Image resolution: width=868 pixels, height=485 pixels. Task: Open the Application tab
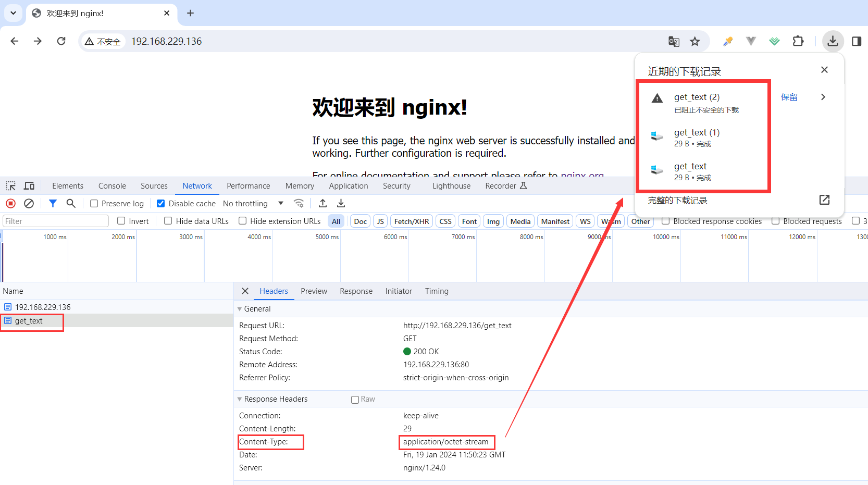(349, 186)
